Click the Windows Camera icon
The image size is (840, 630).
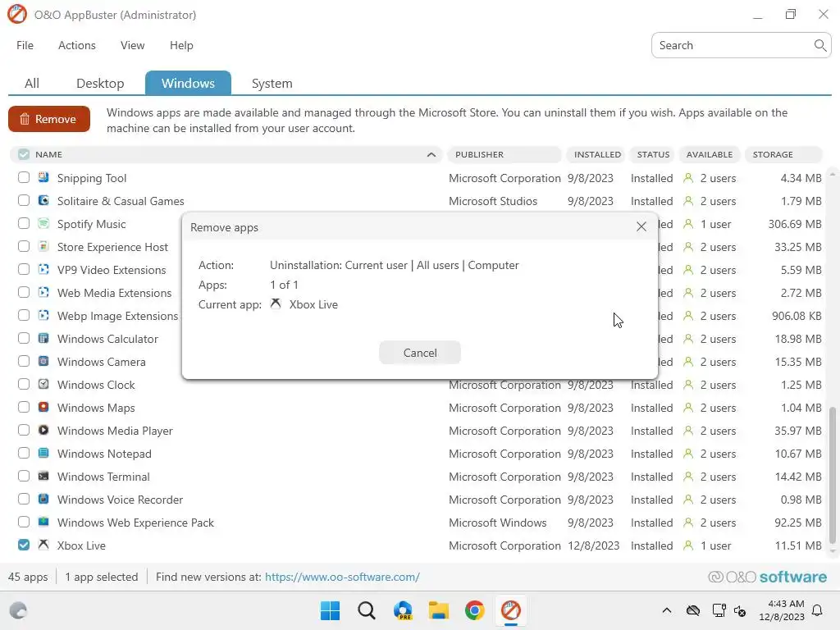pos(43,362)
